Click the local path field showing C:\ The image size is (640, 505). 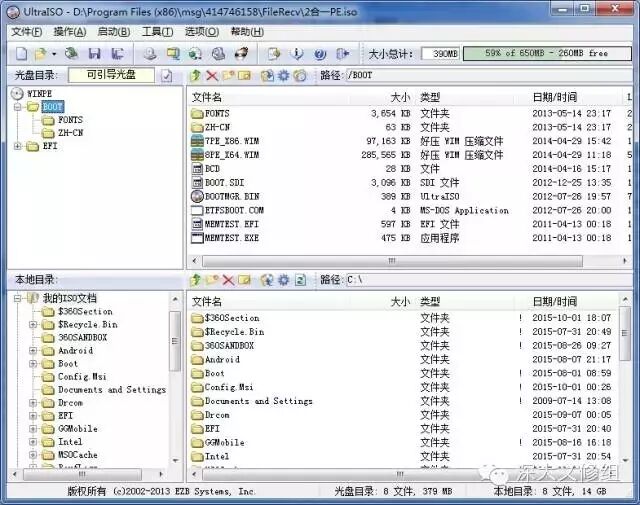pos(489,280)
